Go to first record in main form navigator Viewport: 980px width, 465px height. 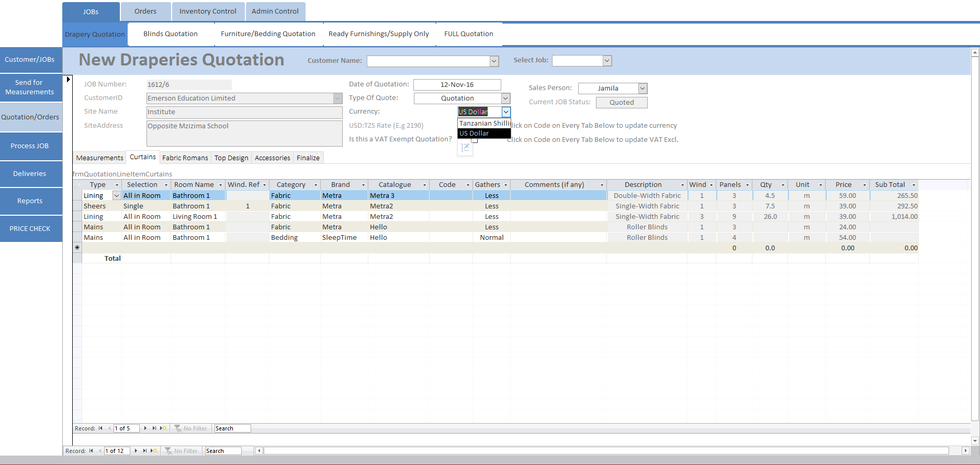91,451
